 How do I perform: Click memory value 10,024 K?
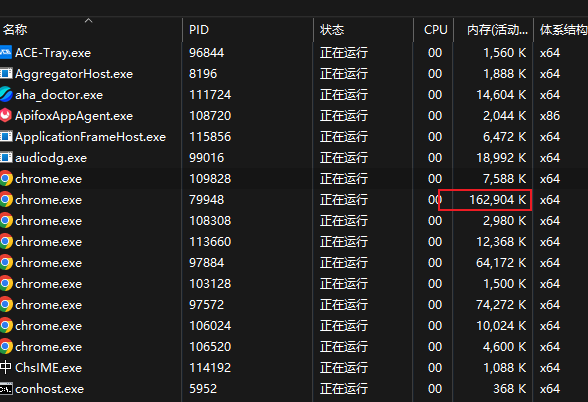501,326
